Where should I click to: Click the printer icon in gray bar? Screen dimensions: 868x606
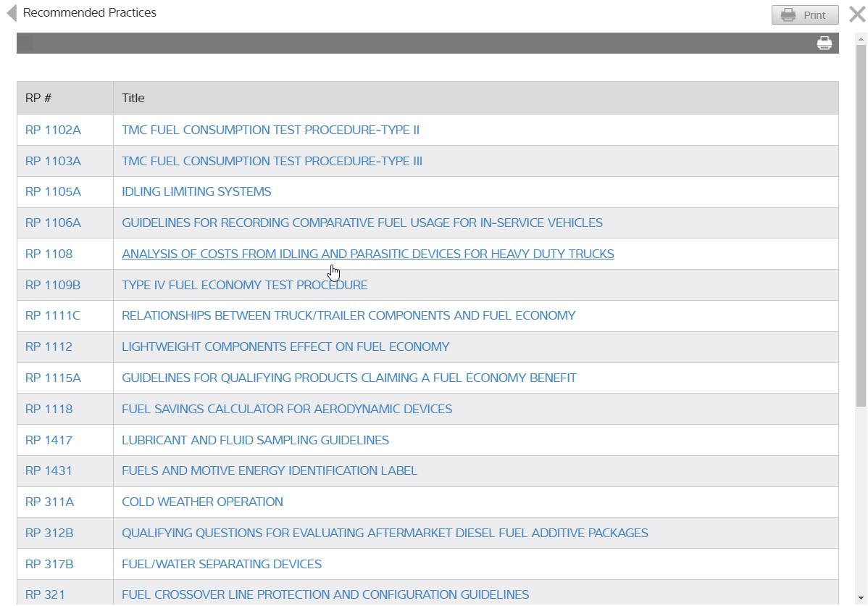824,43
